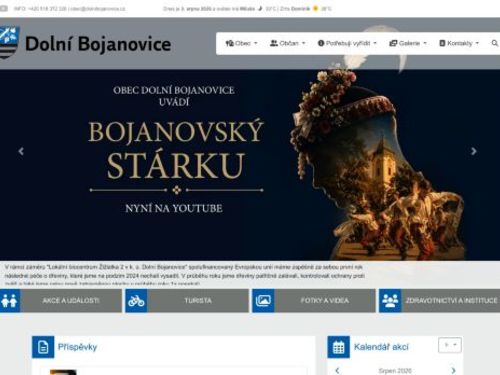Click the weather sun icon in top bar
Viewport: 500px width, 375px height.
pyautogui.click(x=315, y=9)
